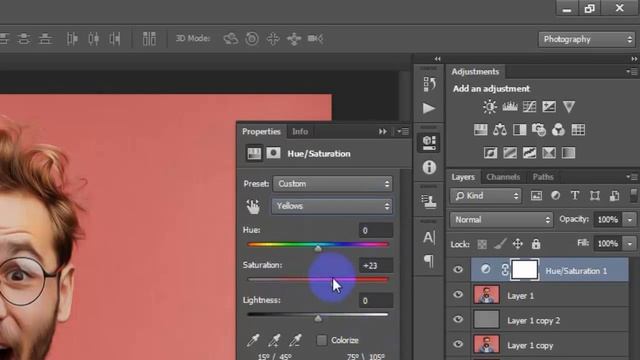Image resolution: width=640 pixels, height=360 pixels.
Task: Click the layer mask icon in Properties header
Action: point(273,153)
